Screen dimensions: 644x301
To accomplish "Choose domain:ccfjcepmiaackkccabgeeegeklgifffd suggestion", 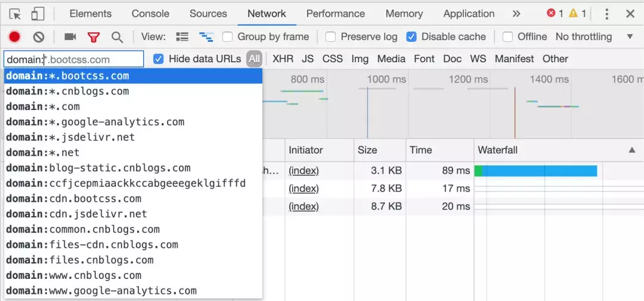I will [x=133, y=183].
